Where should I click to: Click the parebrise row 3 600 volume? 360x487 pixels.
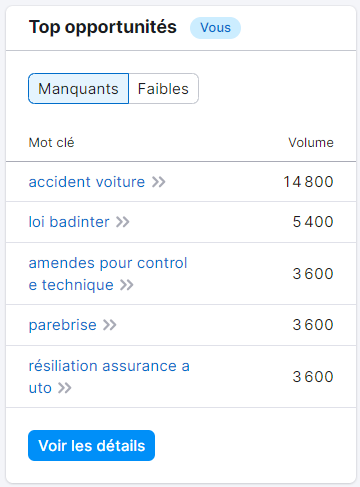pyautogui.click(x=313, y=325)
